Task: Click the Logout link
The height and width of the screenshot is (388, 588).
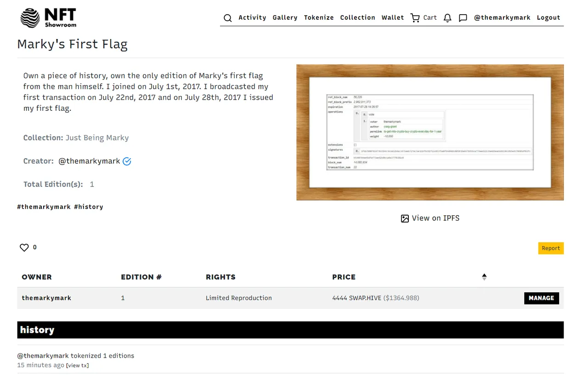Action: (x=548, y=17)
